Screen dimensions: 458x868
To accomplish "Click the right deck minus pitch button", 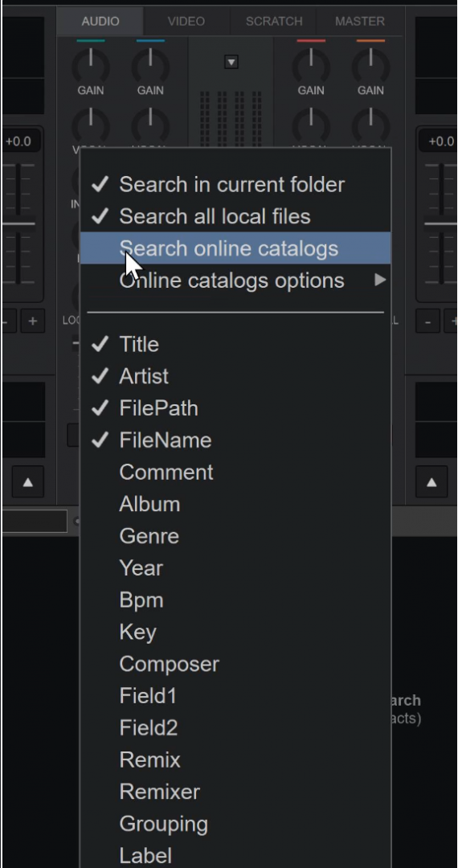I will (x=427, y=321).
